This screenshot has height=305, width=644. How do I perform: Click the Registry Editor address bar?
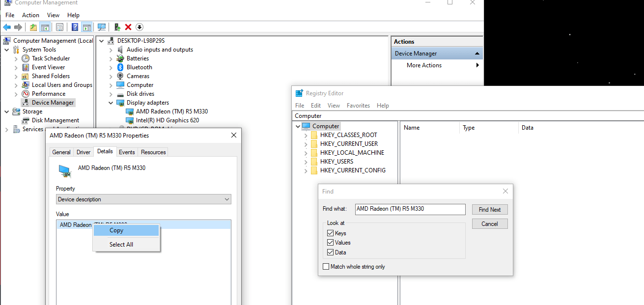pos(468,116)
